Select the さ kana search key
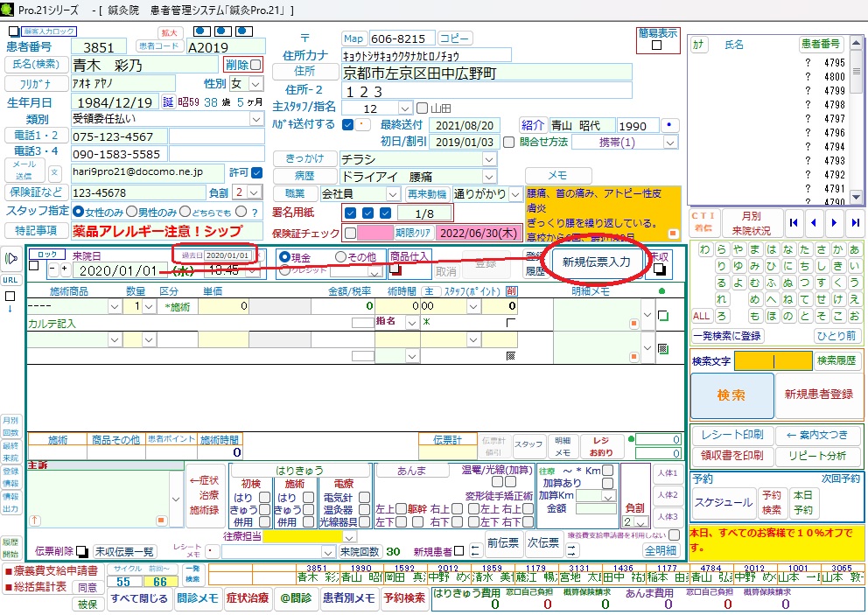This screenshot has height=615, width=868. pyautogui.click(x=822, y=249)
